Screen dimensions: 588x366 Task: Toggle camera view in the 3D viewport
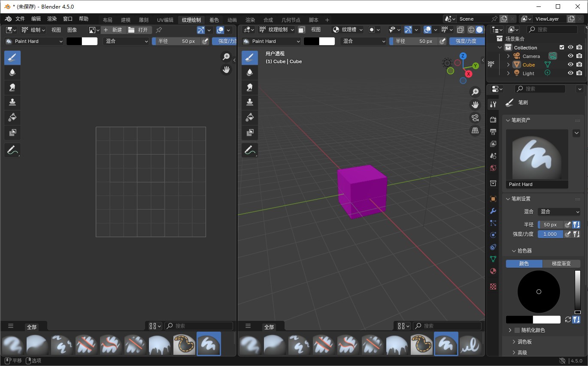475,118
